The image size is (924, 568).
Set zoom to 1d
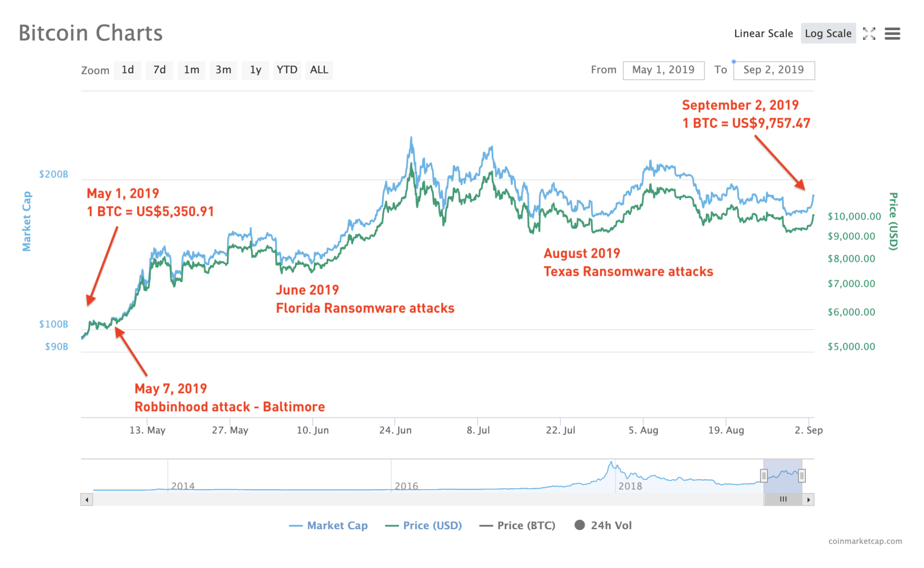[x=128, y=70]
